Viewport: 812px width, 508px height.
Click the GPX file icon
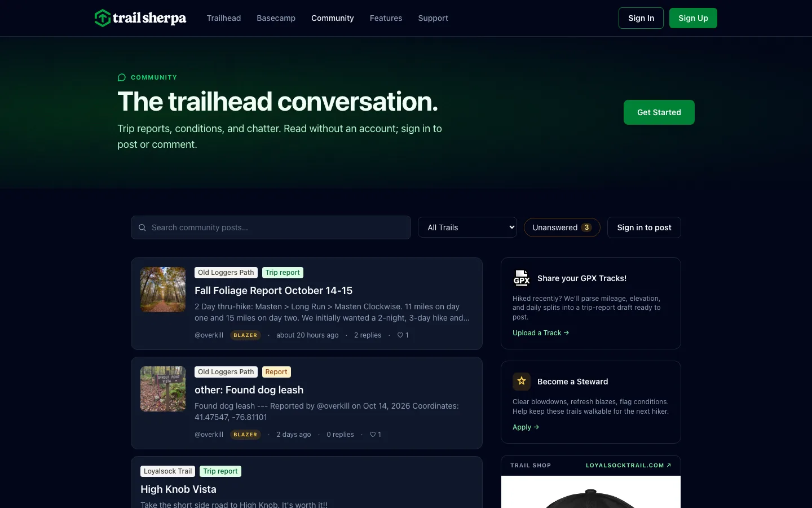522,278
